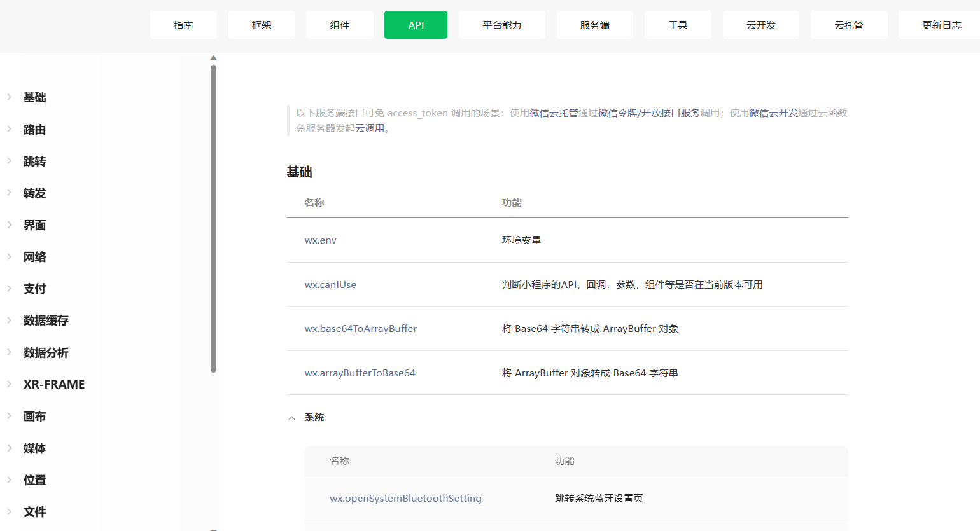Open the 云开发 tab

[x=760, y=25]
